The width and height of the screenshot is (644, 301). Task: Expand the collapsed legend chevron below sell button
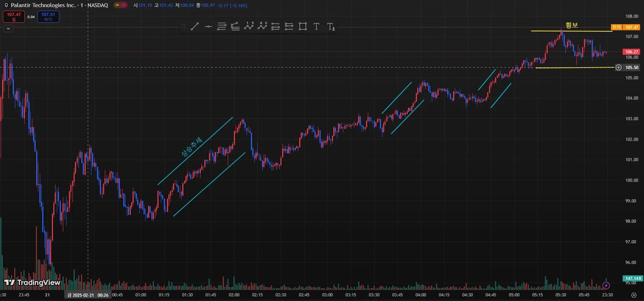pyautogui.click(x=8, y=28)
